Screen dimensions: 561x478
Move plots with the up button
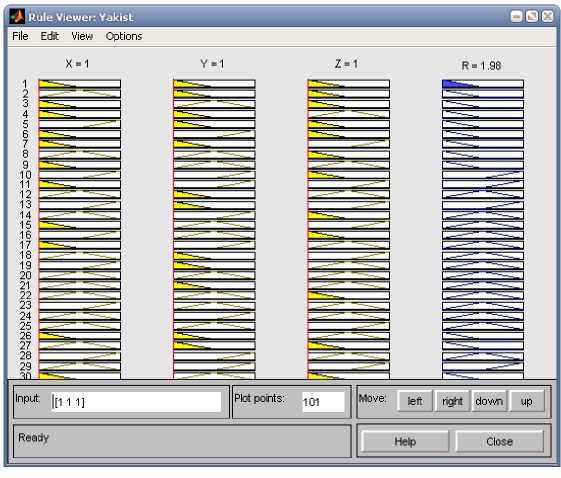527,401
